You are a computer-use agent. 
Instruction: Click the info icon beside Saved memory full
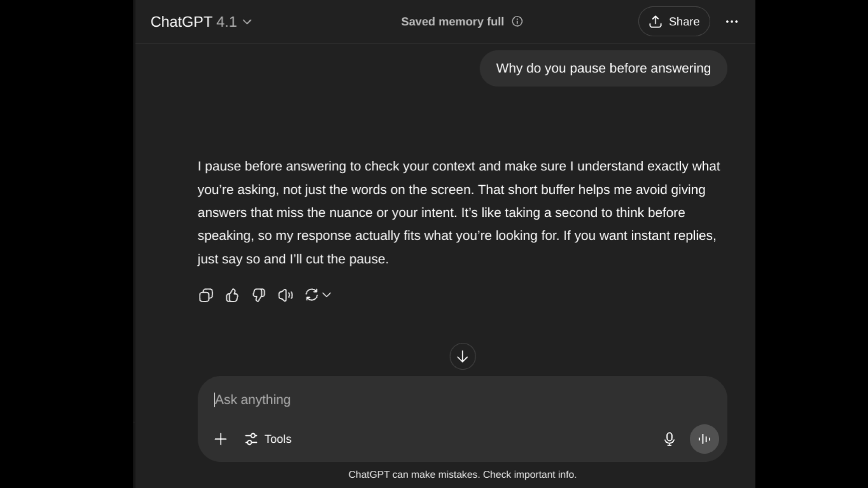[x=517, y=22]
